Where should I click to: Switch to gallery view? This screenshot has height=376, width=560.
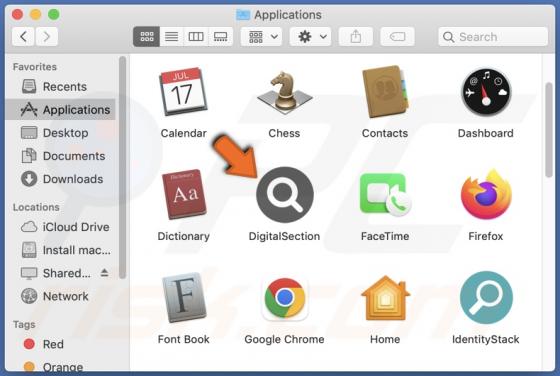[x=220, y=36]
